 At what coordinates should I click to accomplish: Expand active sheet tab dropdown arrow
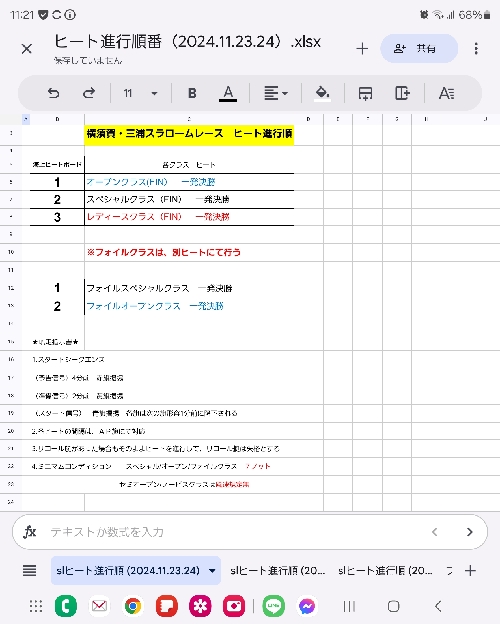213,571
